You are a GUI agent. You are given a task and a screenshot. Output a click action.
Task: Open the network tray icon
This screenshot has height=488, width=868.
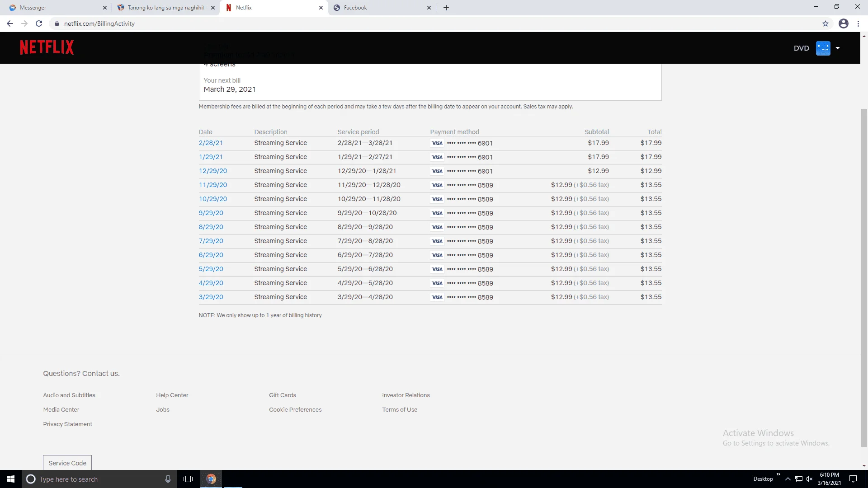[799, 479]
